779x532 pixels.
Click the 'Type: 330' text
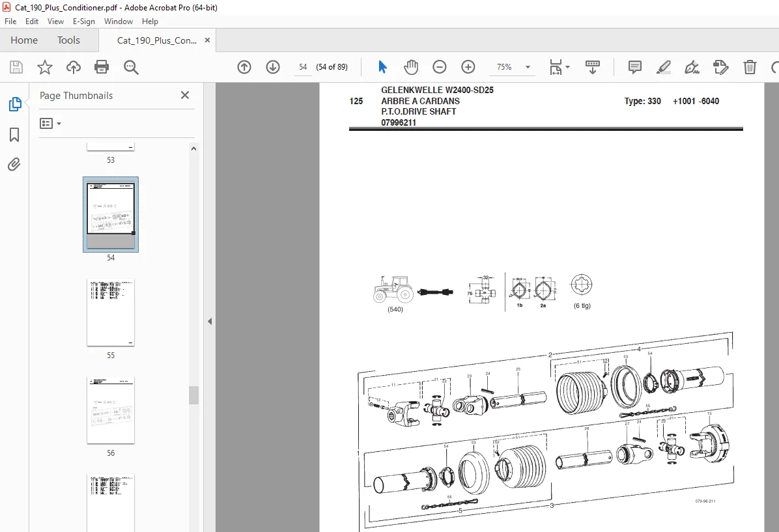click(642, 101)
